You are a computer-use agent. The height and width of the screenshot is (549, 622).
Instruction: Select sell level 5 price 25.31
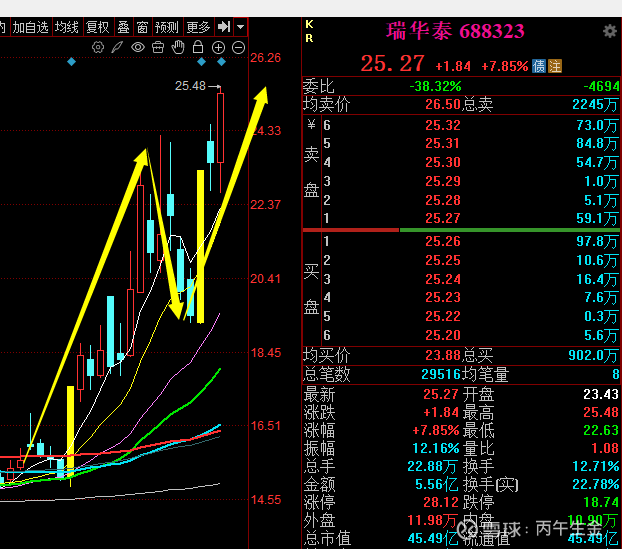pos(443,143)
